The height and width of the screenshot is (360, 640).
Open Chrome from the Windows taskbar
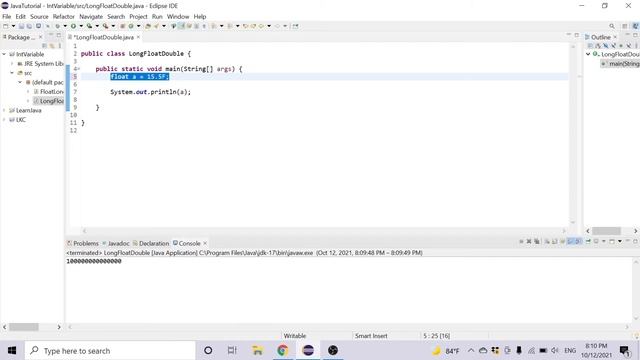pyautogui.click(x=282, y=350)
